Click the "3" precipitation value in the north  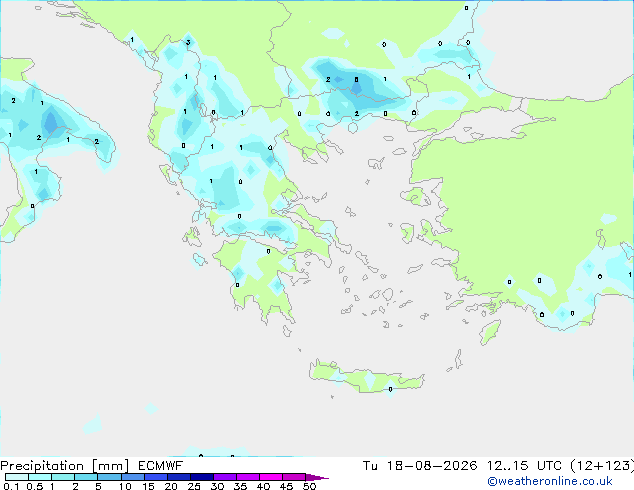[188, 42]
